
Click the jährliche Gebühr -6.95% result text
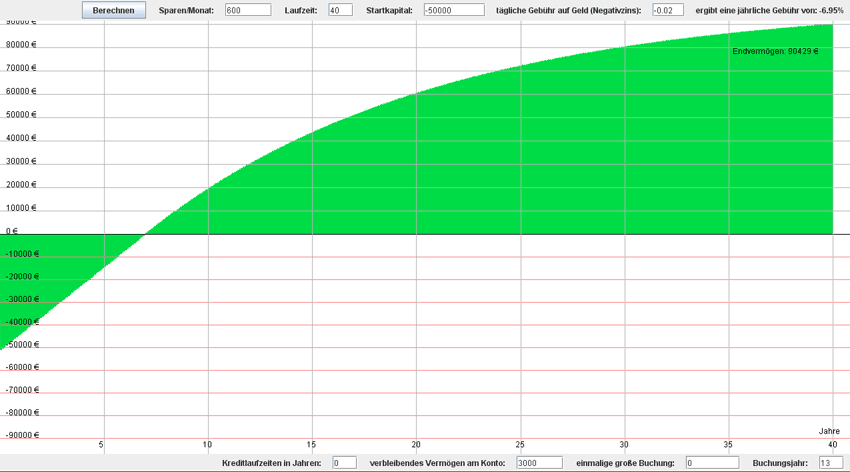pyautogui.click(x=769, y=10)
